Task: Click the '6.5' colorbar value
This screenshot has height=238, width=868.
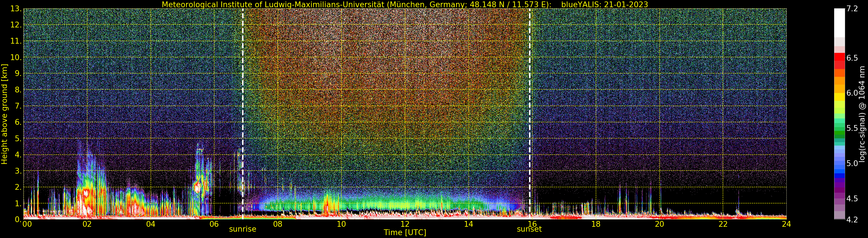Action: [x=852, y=58]
